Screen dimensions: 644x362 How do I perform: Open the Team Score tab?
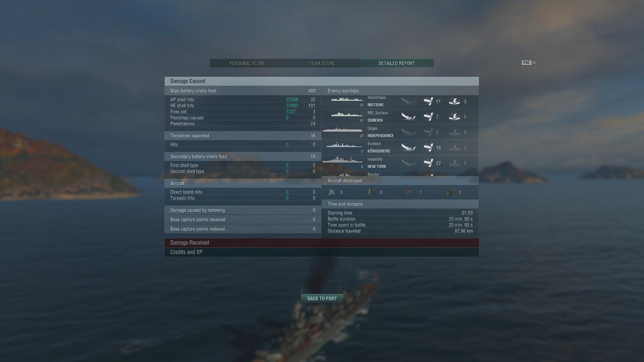click(322, 63)
